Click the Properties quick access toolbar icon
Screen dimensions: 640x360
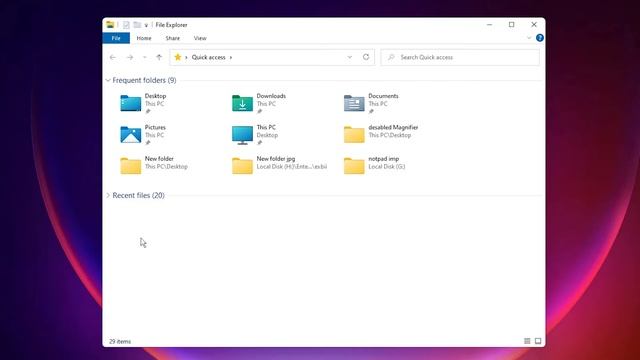coord(126,25)
